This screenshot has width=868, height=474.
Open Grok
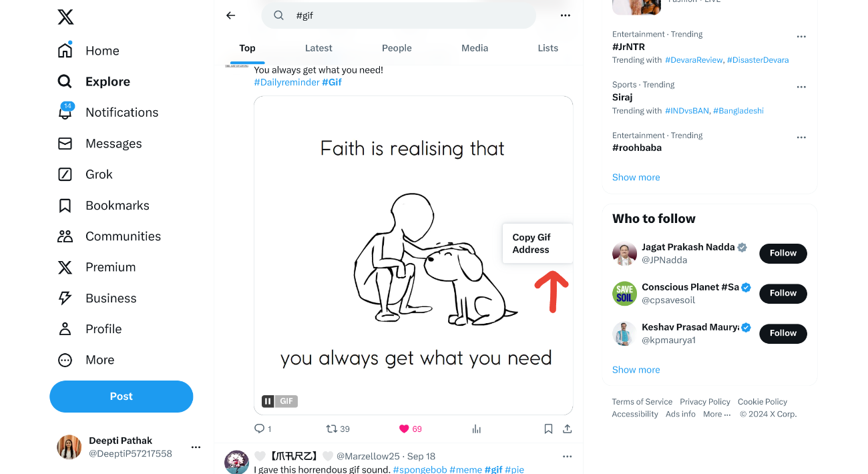coord(100,174)
